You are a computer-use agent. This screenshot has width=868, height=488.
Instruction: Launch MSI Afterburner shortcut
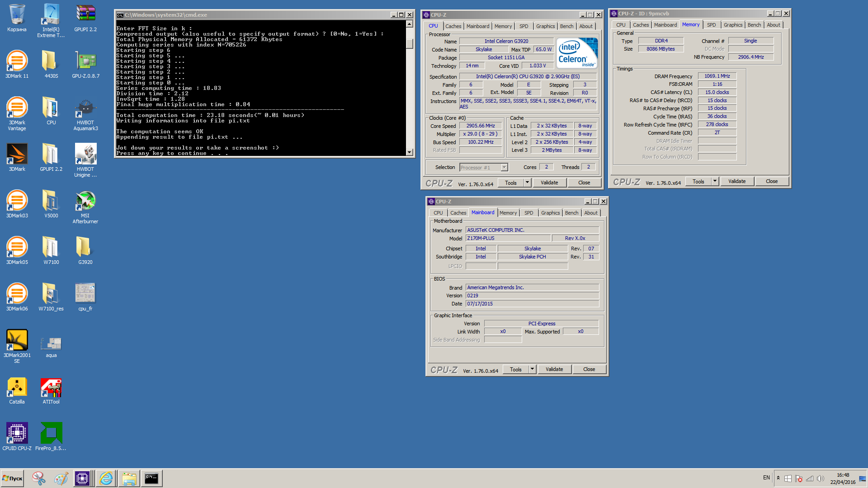[x=85, y=207]
